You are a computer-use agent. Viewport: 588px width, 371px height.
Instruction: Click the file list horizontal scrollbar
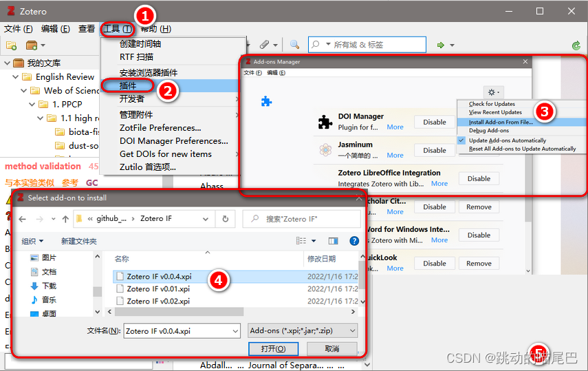coord(179,312)
